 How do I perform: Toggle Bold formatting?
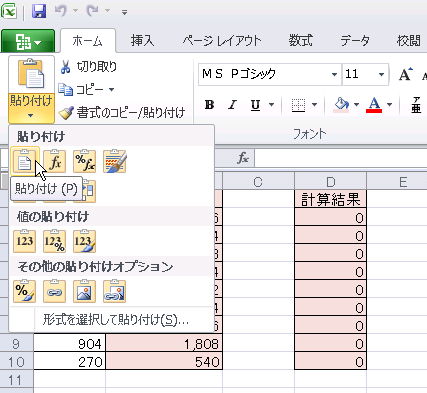210,105
